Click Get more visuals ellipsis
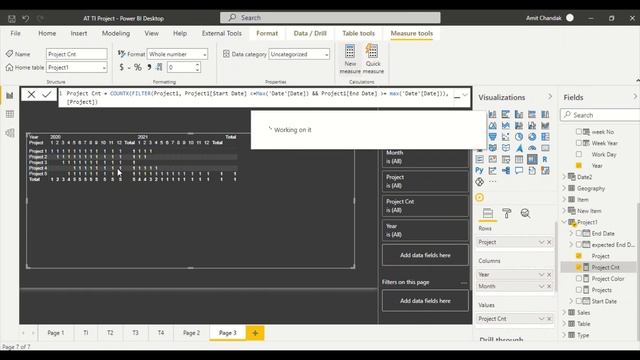Screen dimensions: 640x360 click(493, 182)
